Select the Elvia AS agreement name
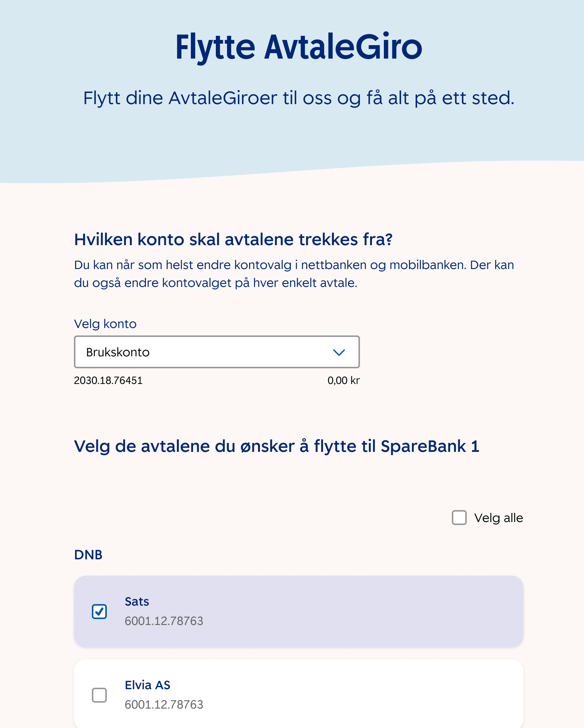The height and width of the screenshot is (728, 584). (147, 685)
